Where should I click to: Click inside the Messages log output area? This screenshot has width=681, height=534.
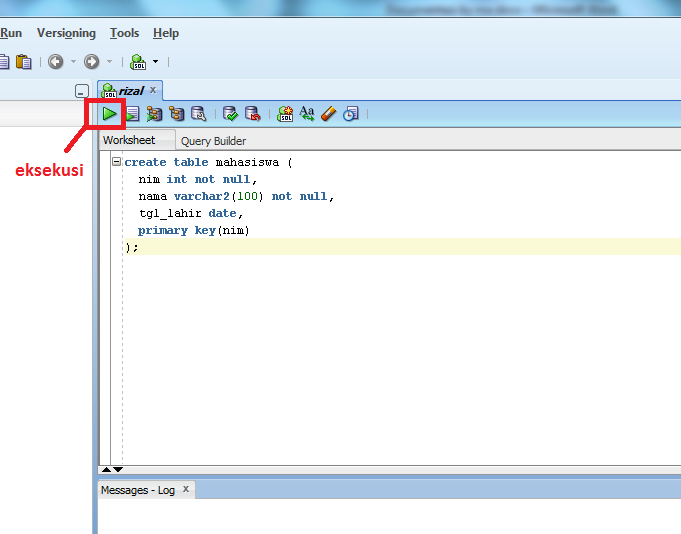pos(389,517)
